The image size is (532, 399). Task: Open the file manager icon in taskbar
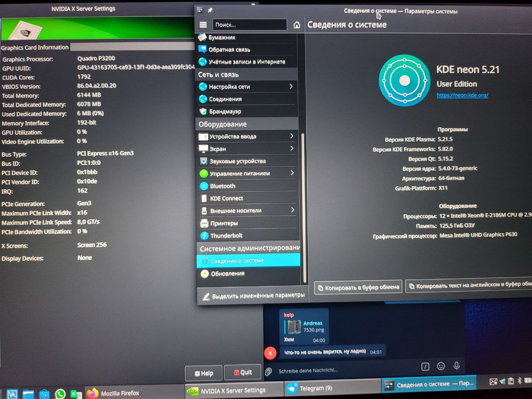pos(28,394)
